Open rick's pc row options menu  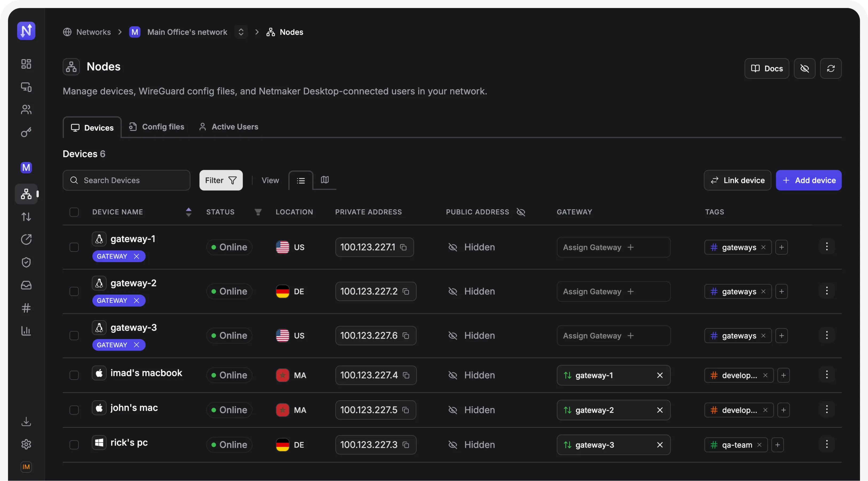(x=827, y=444)
